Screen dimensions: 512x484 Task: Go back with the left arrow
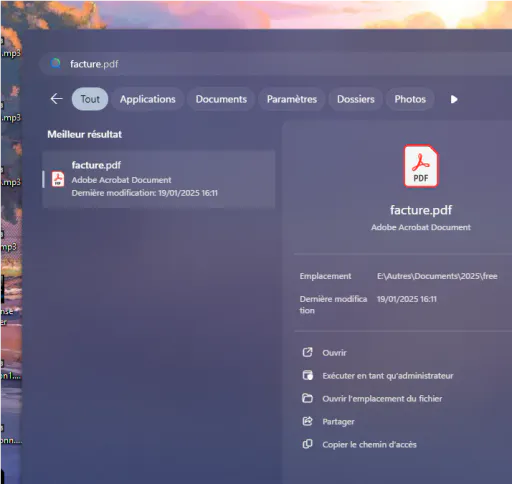(56, 99)
